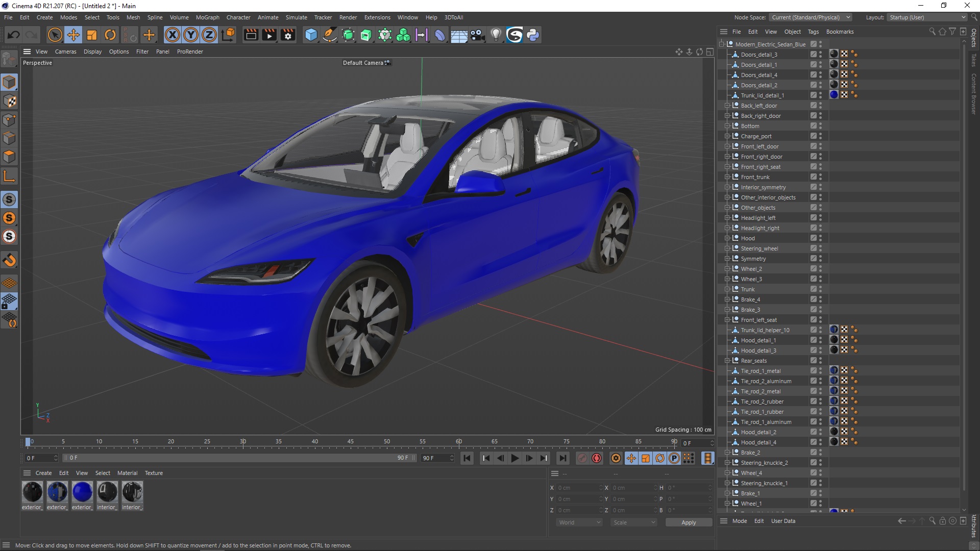
Task: Toggle Y axis lock
Action: tap(191, 35)
